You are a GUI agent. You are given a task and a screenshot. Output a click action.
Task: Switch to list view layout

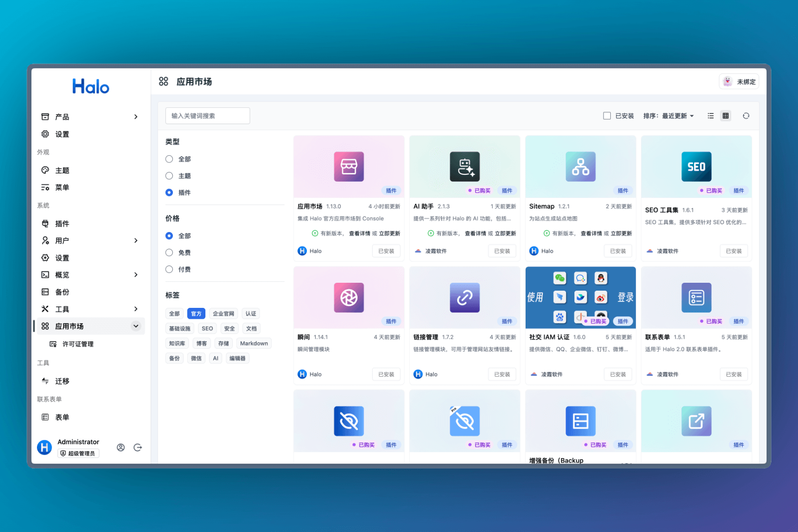(710, 116)
